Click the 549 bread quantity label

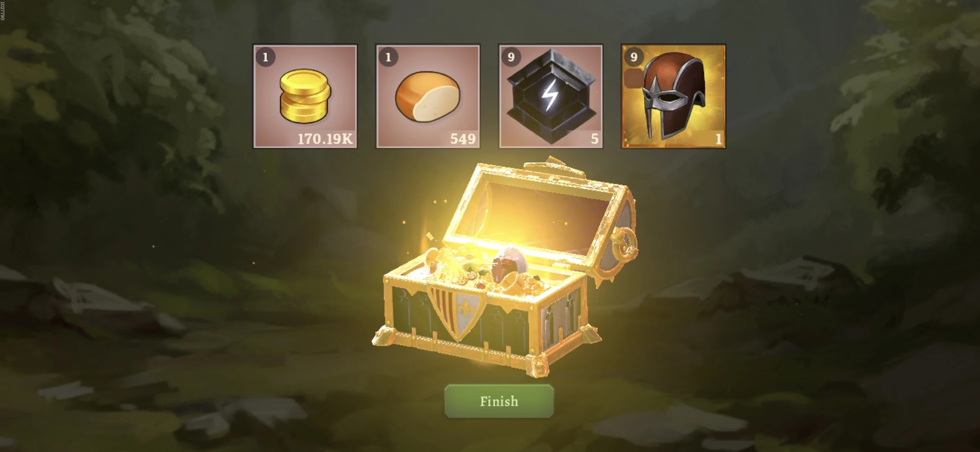pos(463,139)
